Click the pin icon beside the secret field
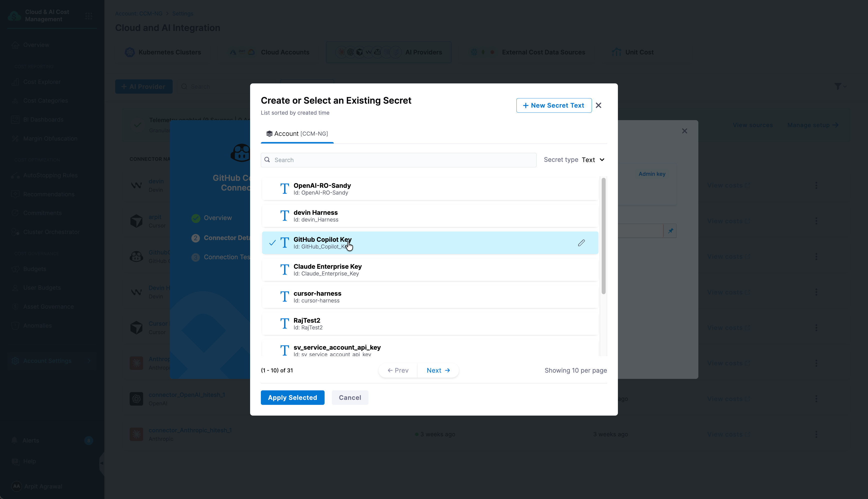This screenshot has width=868, height=499. click(x=670, y=231)
